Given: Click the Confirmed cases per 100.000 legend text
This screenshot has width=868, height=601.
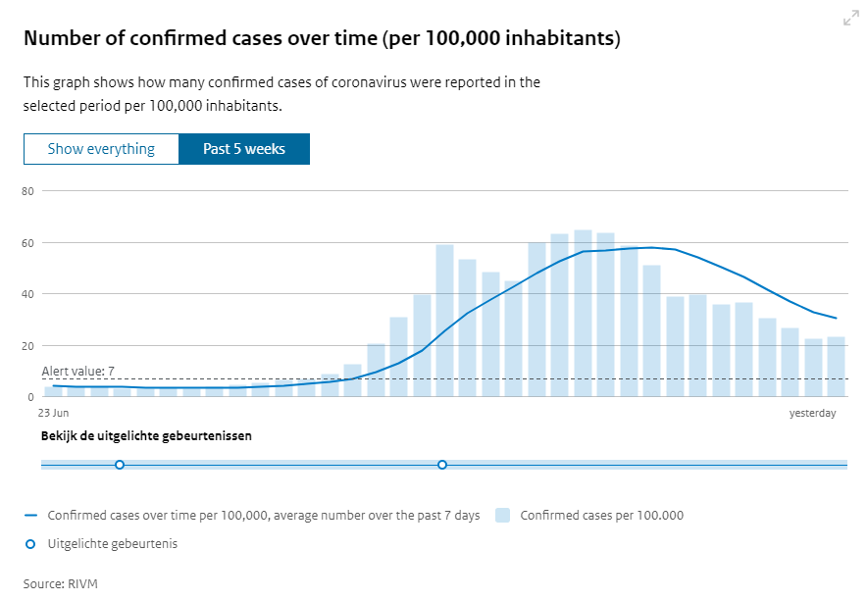Looking at the screenshot, I should (x=601, y=515).
